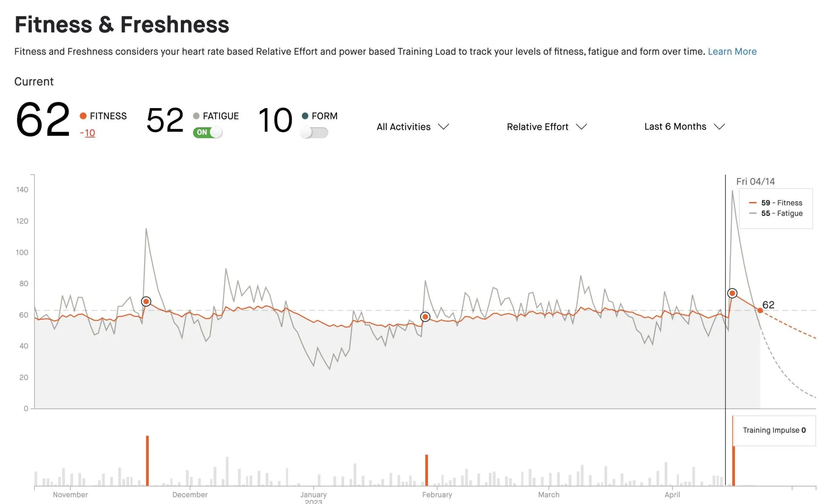The width and height of the screenshot is (835, 504).
Task: Click the -10 fitness change link
Action: (x=88, y=133)
